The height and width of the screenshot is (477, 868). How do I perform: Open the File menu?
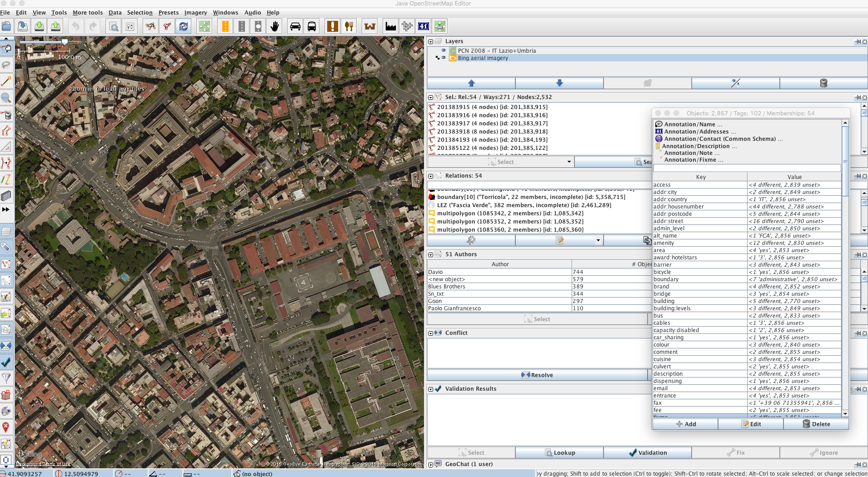5,12
